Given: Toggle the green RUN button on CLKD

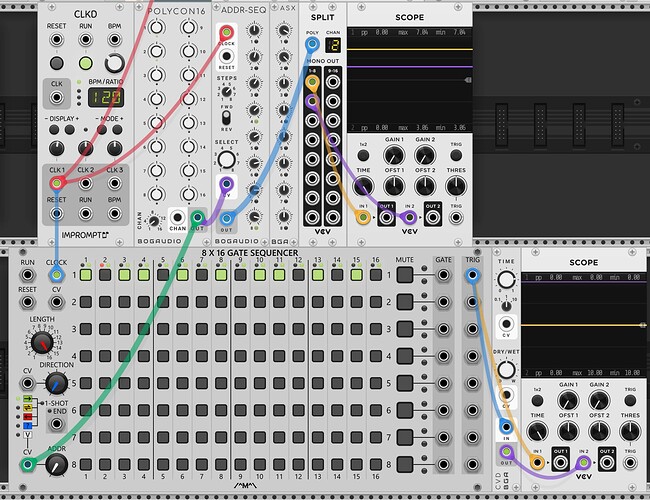Looking at the screenshot, I should 85,63.
